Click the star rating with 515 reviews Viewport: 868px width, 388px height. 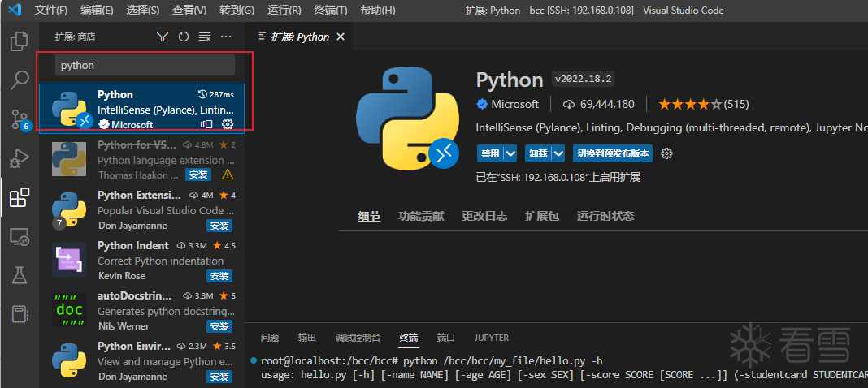pyautogui.click(x=703, y=104)
